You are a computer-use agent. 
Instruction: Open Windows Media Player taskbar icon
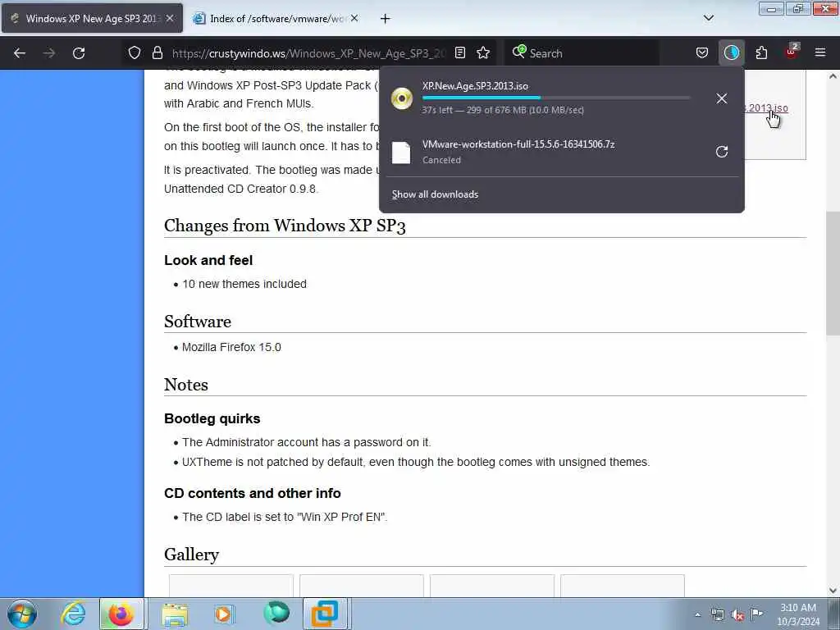pyautogui.click(x=223, y=614)
